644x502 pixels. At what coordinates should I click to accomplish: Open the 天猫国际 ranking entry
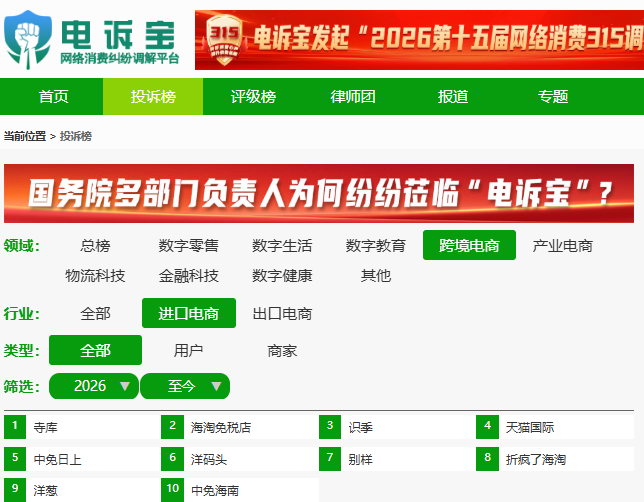(x=530, y=428)
